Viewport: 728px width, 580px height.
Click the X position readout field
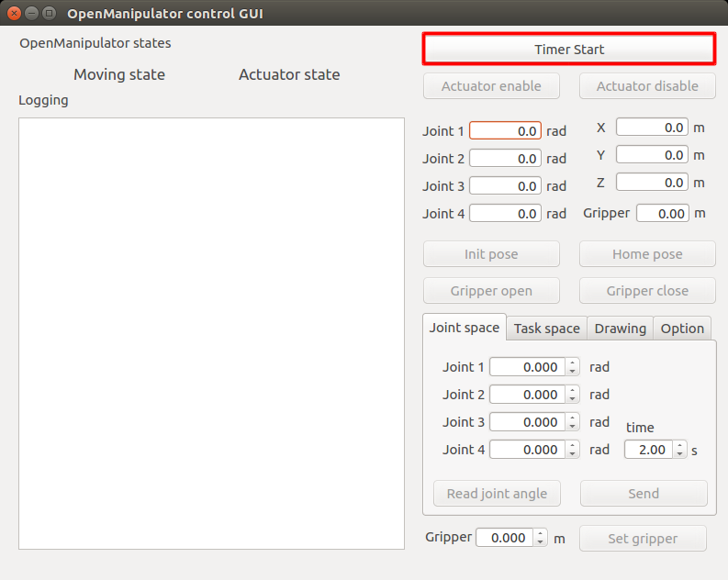(x=652, y=128)
